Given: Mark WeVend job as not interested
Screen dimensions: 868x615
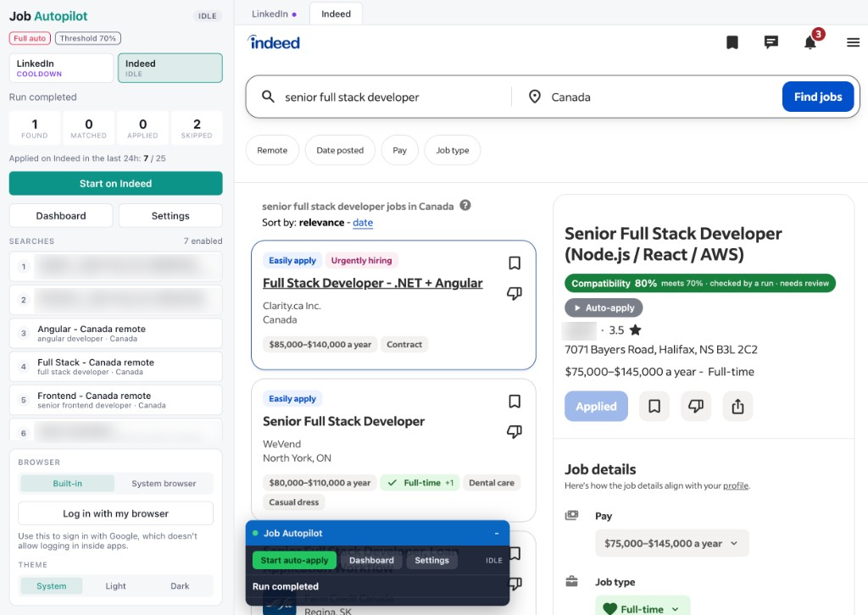Looking at the screenshot, I should click(x=515, y=431).
